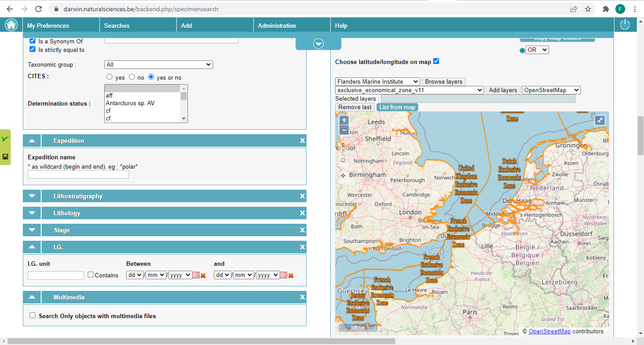Screen dimensions: 644x345
Task: Open calendar picker for Between date
Action: (196, 275)
